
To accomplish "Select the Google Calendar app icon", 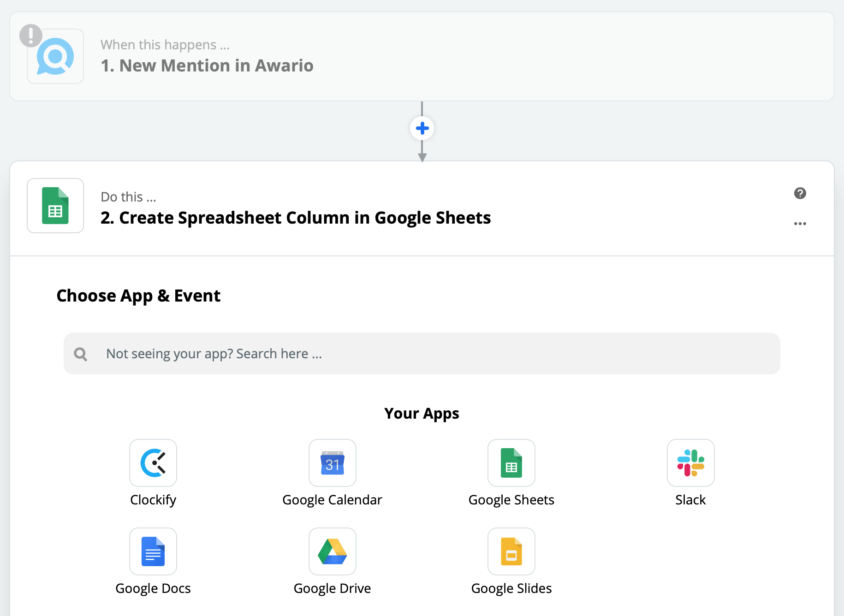I will [x=333, y=463].
